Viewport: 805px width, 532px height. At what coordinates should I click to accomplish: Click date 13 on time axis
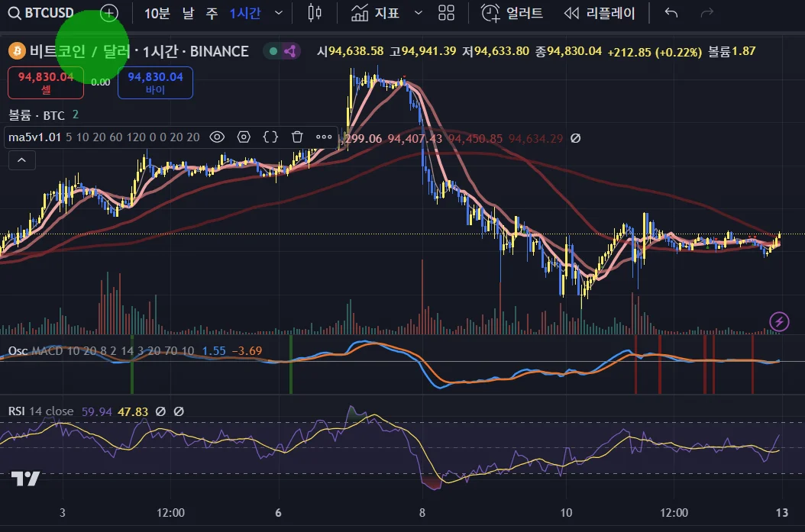tap(781, 512)
